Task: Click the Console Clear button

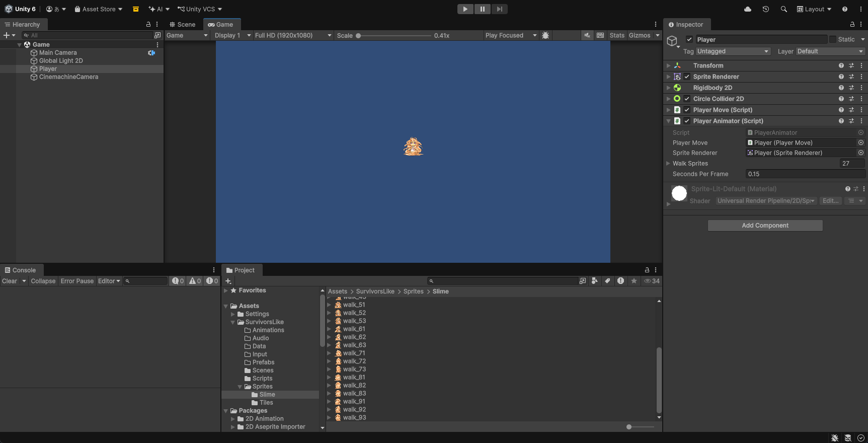Action: [10, 281]
